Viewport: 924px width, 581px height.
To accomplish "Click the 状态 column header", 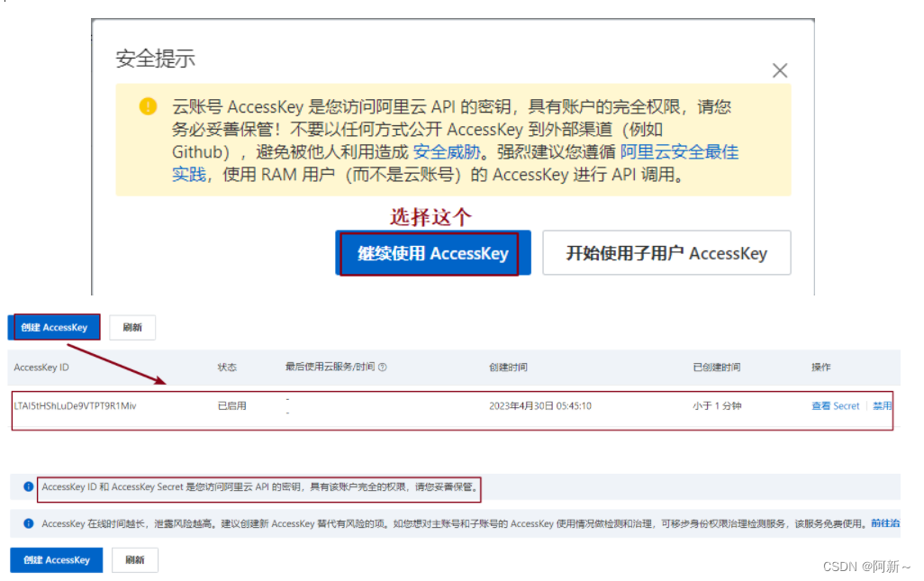I will [227, 368].
